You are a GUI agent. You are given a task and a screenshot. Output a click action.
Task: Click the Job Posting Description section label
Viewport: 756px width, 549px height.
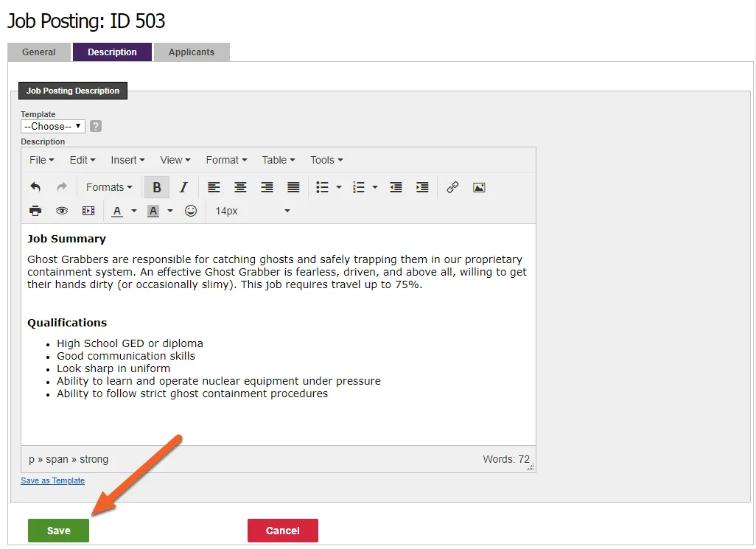point(73,91)
